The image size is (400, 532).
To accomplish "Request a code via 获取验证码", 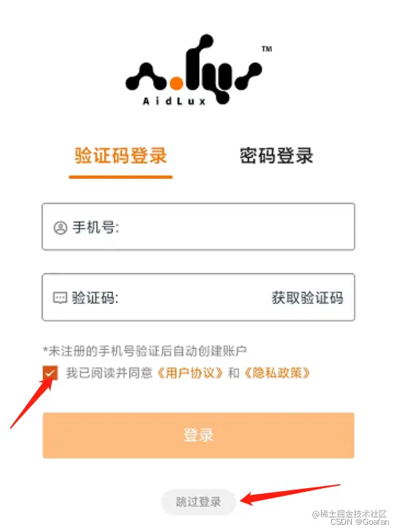I will pos(307,298).
